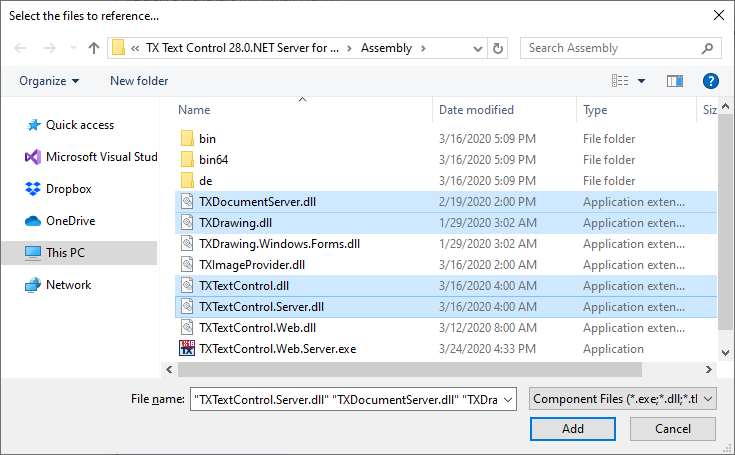This screenshot has height=455, width=735.
Task: Click the OneDrive cloud icon
Action: [x=33, y=221]
